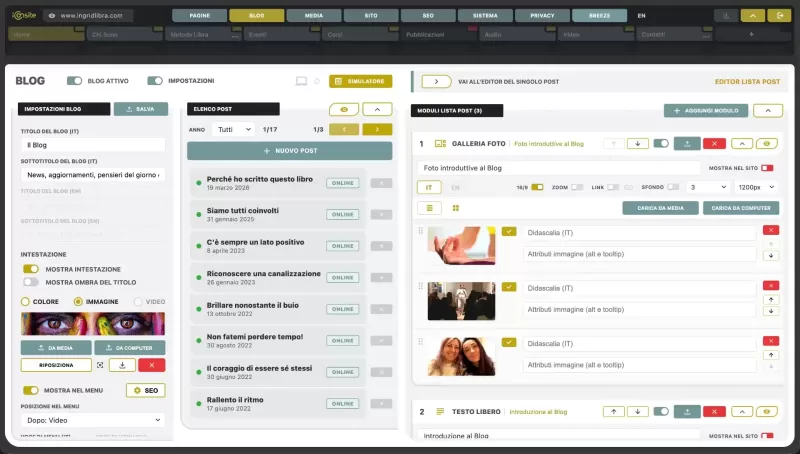Click the Salva button in blog settings

pyautogui.click(x=141, y=109)
